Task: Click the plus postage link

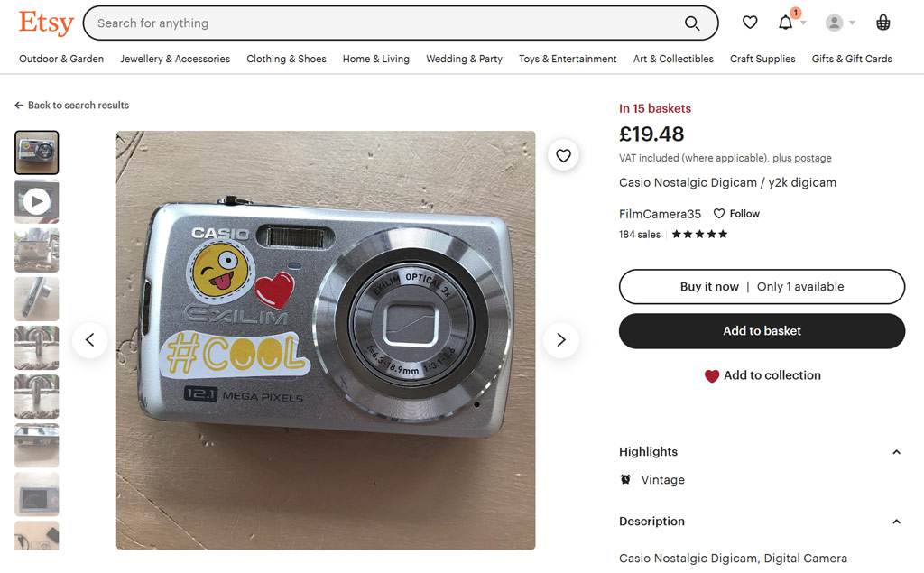Action: pyautogui.click(x=801, y=157)
